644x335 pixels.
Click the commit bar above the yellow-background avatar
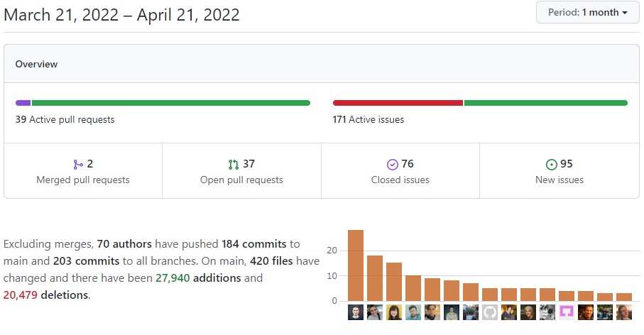pos(394,282)
